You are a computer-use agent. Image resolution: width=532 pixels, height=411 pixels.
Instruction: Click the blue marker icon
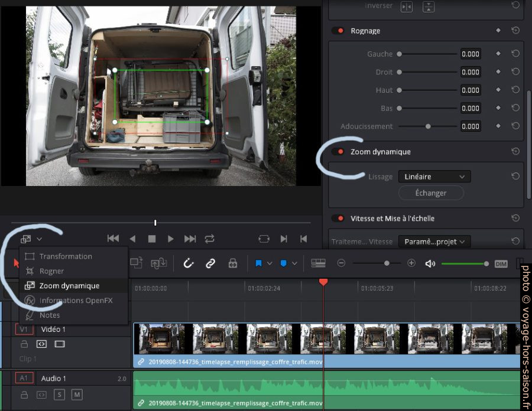point(284,263)
